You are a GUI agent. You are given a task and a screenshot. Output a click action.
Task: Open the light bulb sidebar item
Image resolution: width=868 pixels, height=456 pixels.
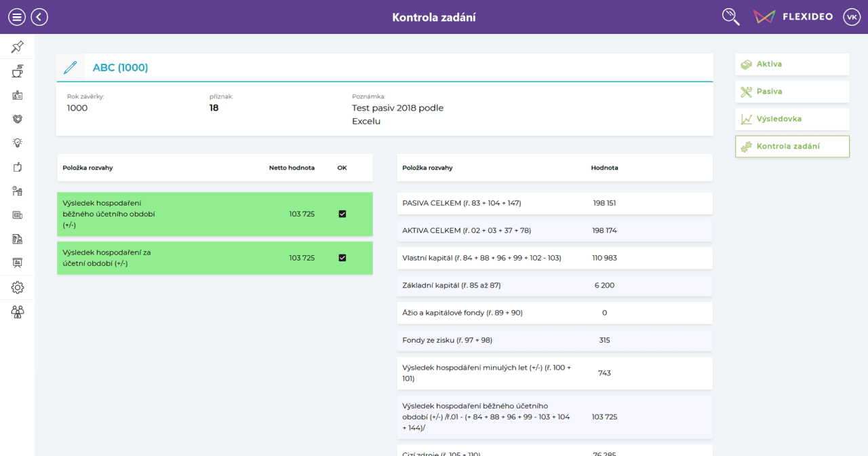tap(18, 143)
